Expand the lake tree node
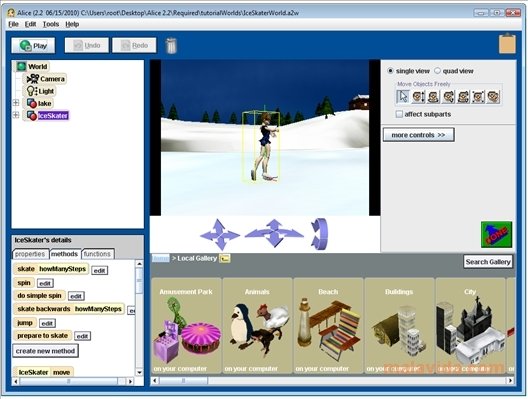This screenshot has width=528, height=399. click(16, 103)
